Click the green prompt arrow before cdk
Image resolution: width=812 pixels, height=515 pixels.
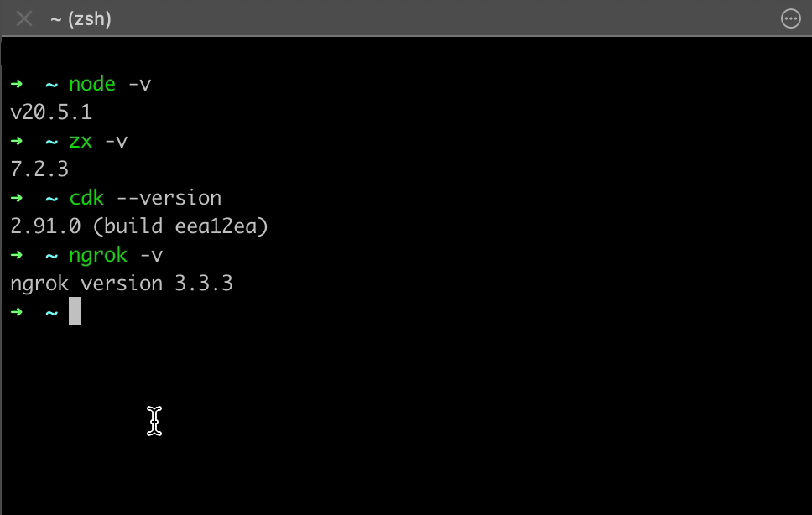point(17,198)
